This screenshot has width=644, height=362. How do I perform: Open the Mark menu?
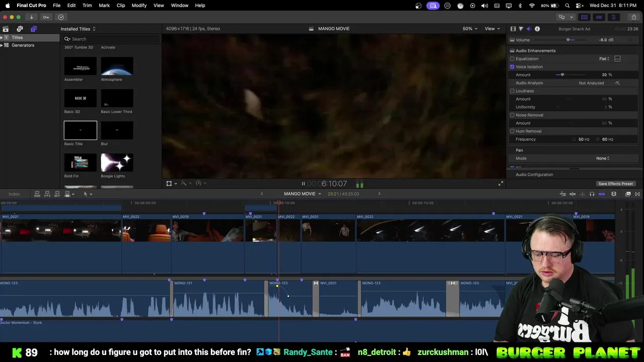(104, 5)
